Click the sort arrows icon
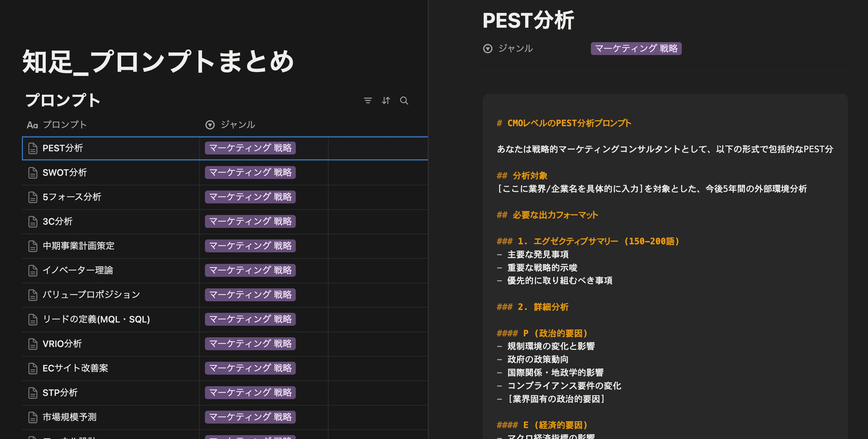 point(386,100)
